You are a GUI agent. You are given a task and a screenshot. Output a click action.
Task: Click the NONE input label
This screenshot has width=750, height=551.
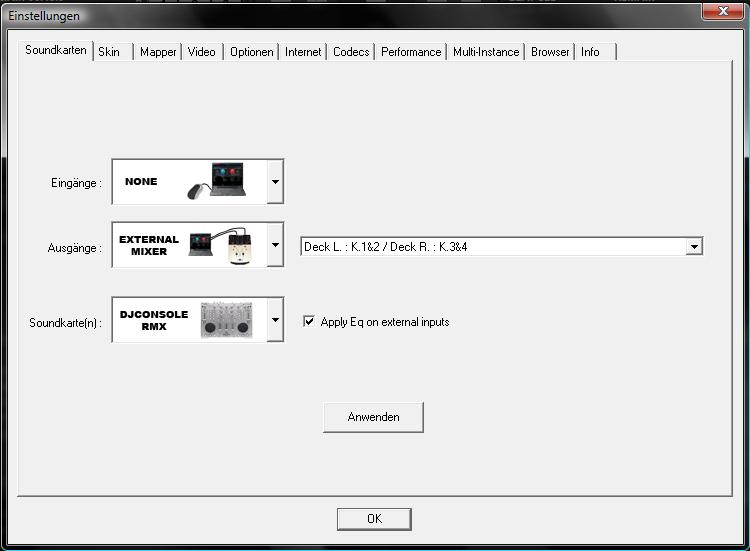pos(141,182)
